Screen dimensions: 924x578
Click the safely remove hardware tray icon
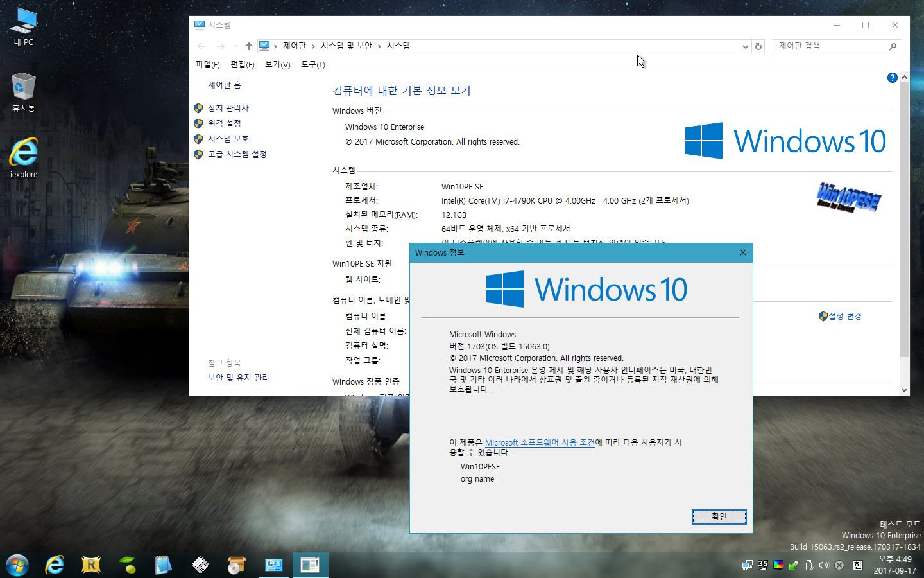[x=809, y=565]
